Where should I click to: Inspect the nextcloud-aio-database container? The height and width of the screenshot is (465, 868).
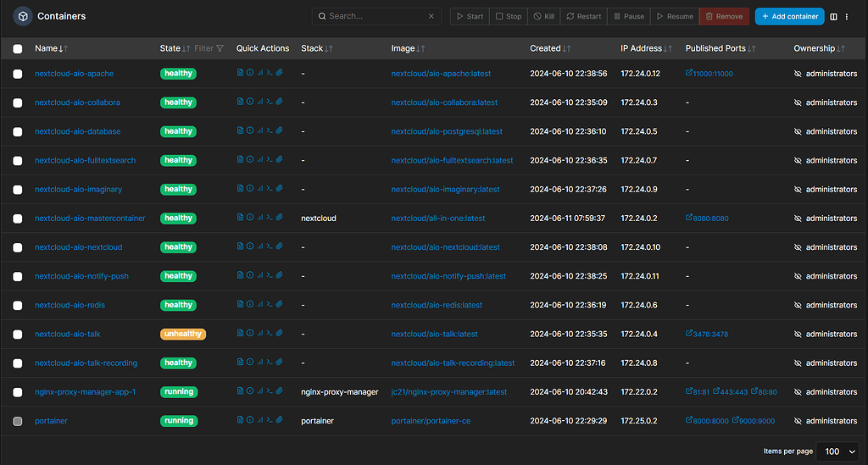pyautogui.click(x=250, y=131)
